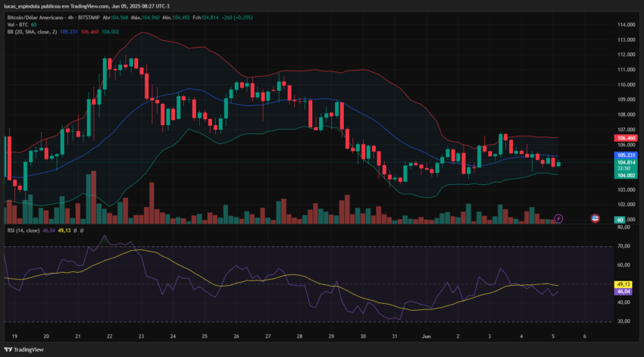Expand the RSI (14, close) indicator legend
Screen dimensions: 644x357
[x=23, y=230]
